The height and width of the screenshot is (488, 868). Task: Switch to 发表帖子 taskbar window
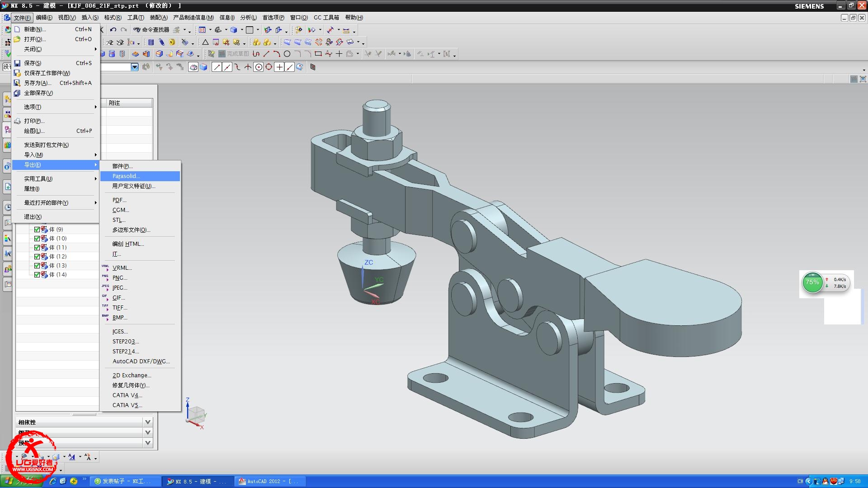click(126, 481)
